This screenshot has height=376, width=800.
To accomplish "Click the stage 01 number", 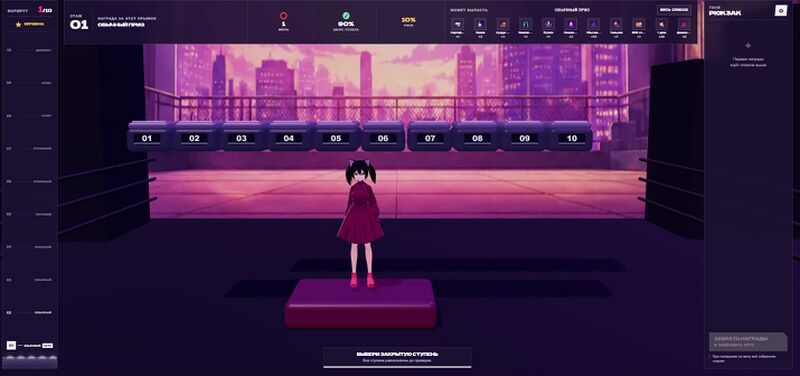I will pos(79,24).
